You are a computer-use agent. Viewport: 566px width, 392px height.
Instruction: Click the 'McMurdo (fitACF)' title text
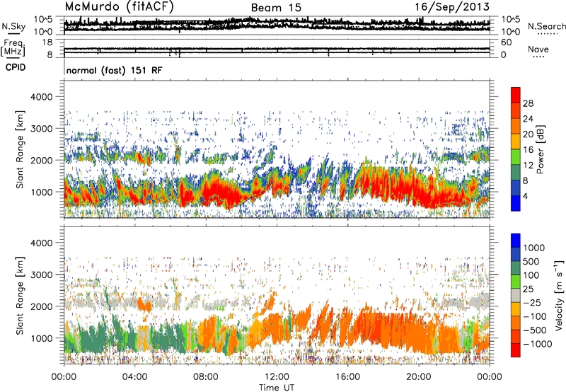119,6
